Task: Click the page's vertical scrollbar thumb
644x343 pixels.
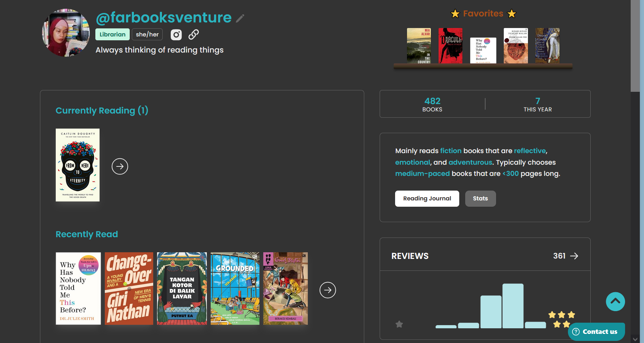Action: [635, 46]
